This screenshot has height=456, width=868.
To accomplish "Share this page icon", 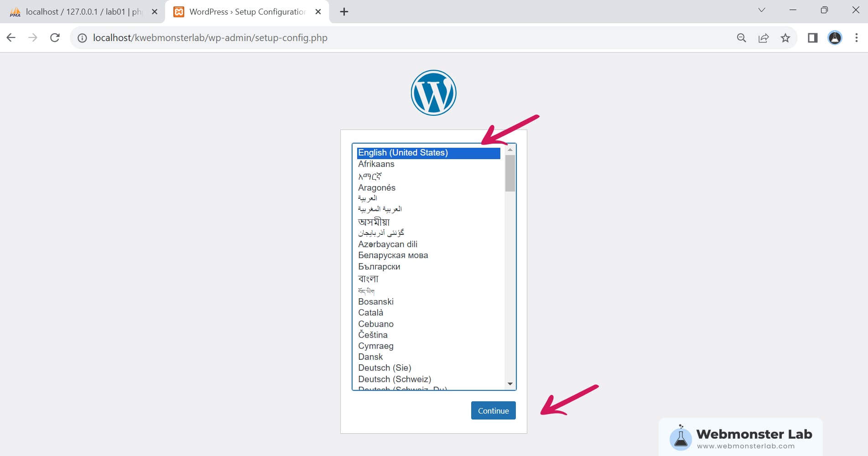I will tap(764, 38).
